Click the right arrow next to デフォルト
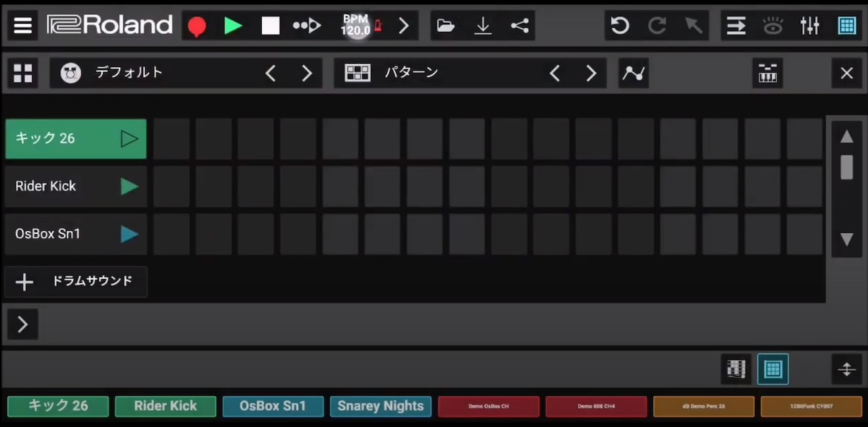Image resolution: width=868 pixels, height=427 pixels. click(306, 73)
